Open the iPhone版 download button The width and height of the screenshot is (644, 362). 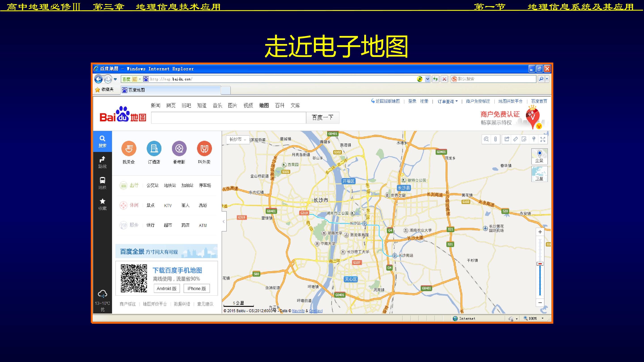[x=197, y=288]
